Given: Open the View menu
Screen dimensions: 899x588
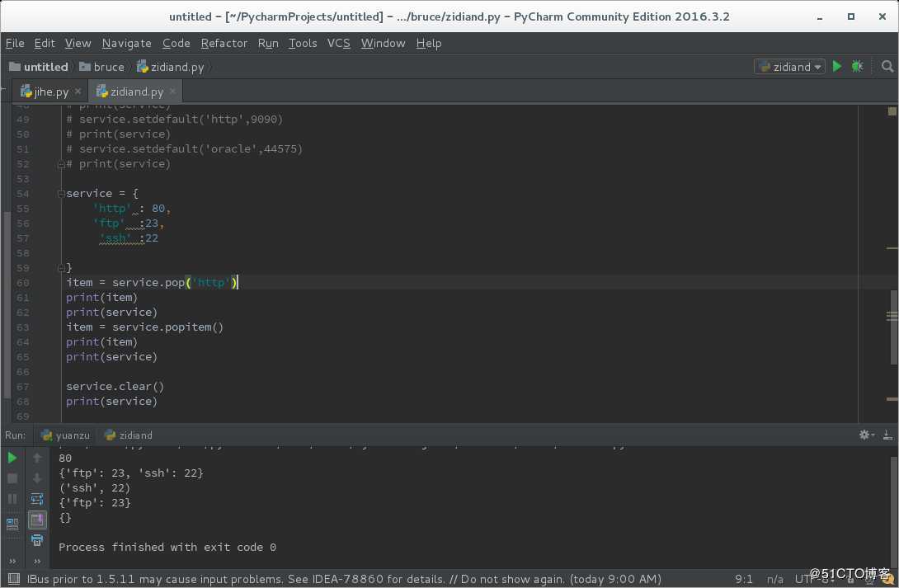Looking at the screenshot, I should (x=78, y=43).
